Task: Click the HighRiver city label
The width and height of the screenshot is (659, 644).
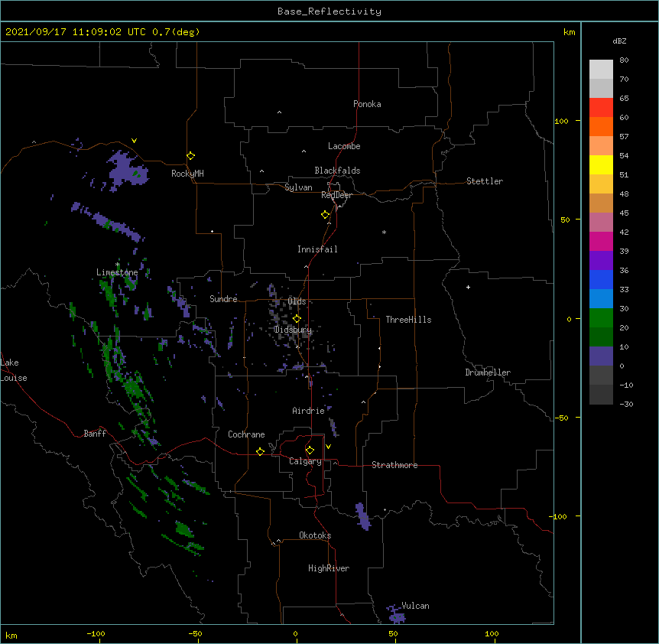Action: pos(329,568)
